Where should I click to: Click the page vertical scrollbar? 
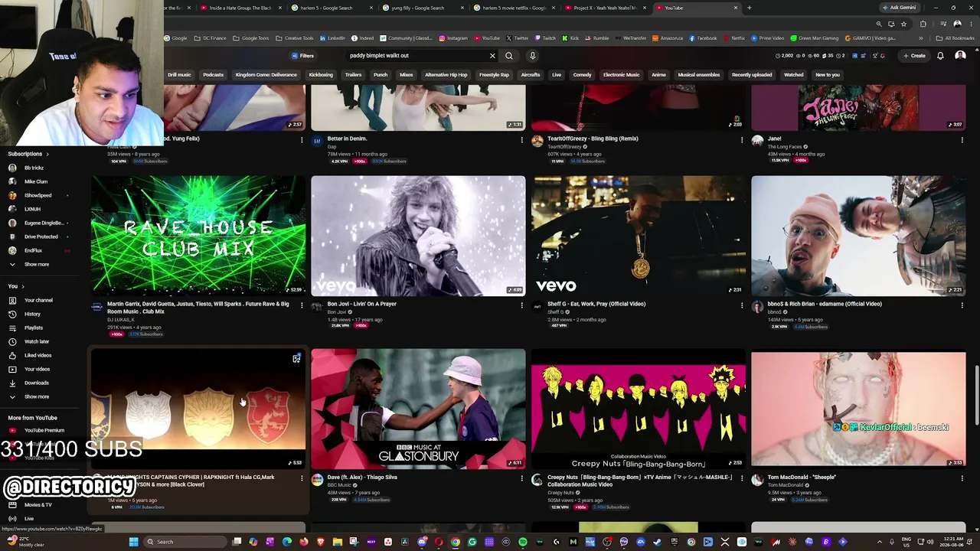pos(975,394)
